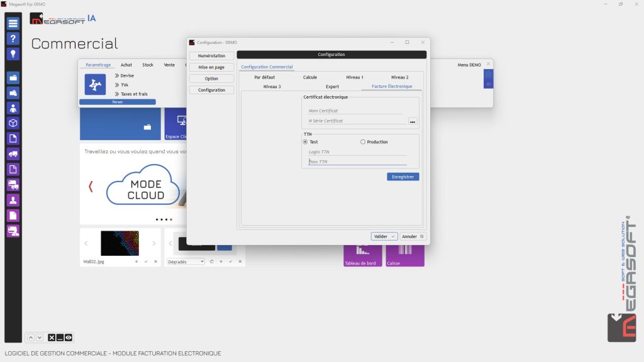Click the Enregistrer button

point(403,177)
